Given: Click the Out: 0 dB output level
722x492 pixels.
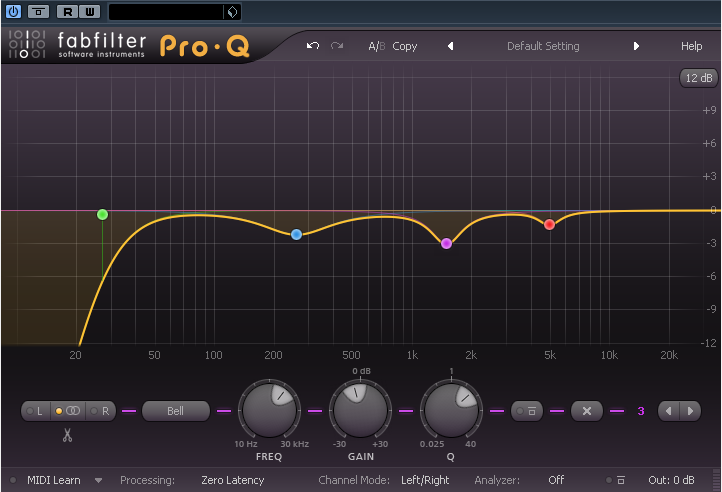Looking at the screenshot, I should pos(671,480).
